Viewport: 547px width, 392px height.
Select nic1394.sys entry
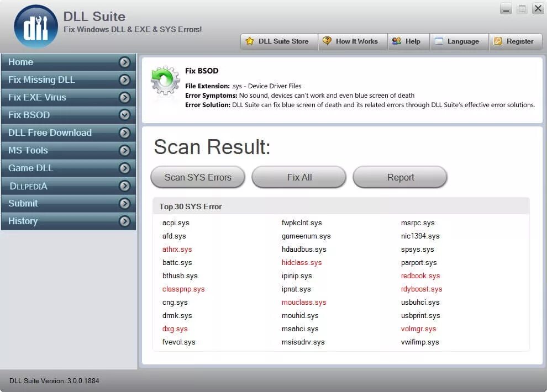(420, 236)
